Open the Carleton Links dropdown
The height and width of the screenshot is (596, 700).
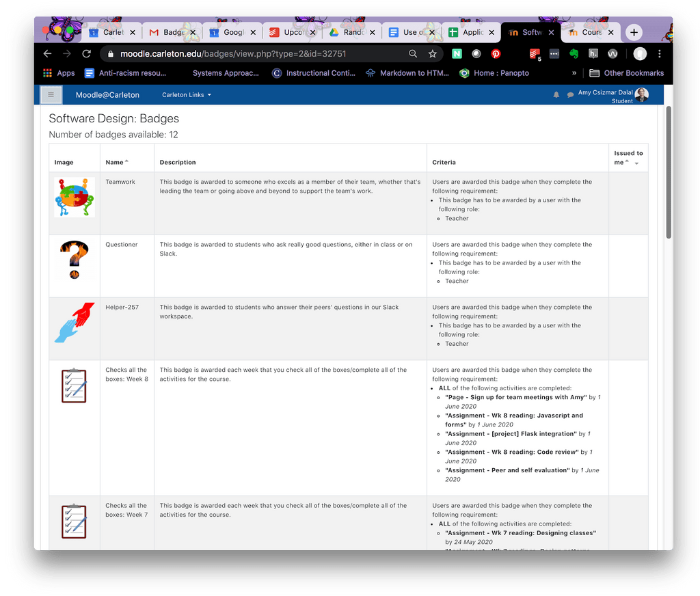coord(187,94)
